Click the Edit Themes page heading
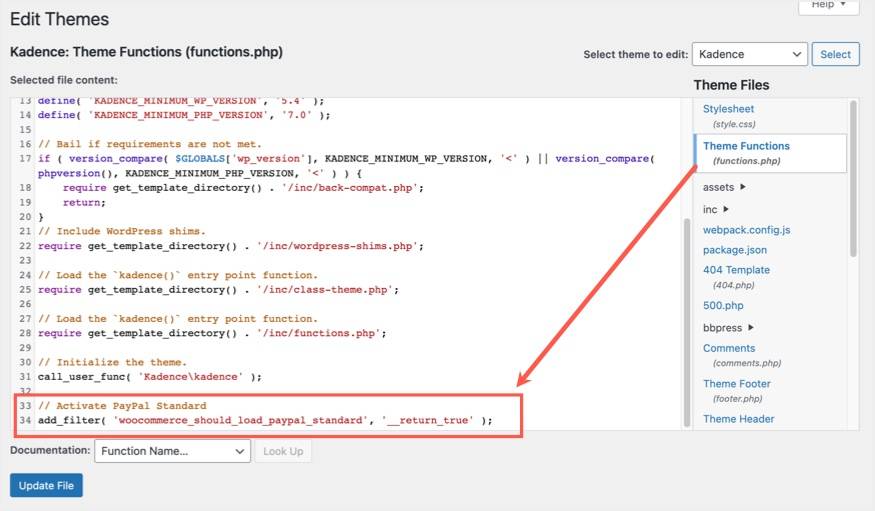 coord(60,20)
